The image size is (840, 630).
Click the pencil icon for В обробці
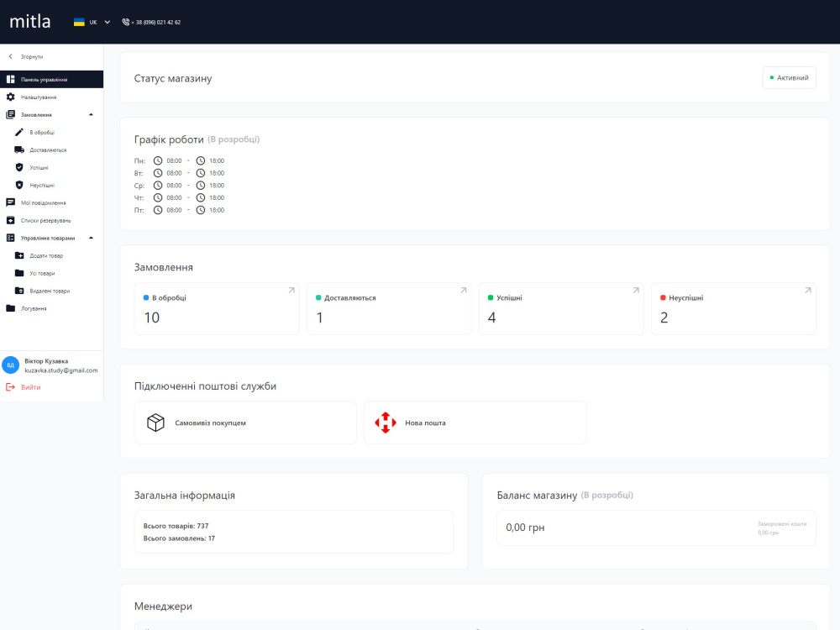pyautogui.click(x=19, y=133)
